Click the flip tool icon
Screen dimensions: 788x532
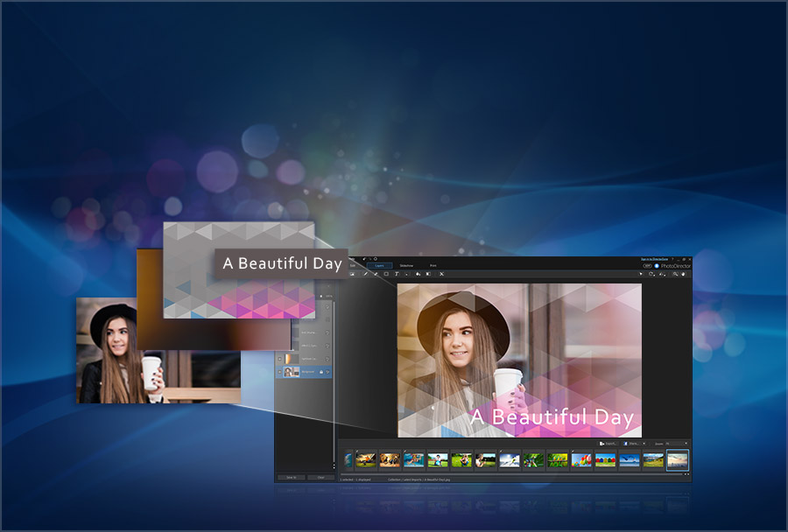663,274
